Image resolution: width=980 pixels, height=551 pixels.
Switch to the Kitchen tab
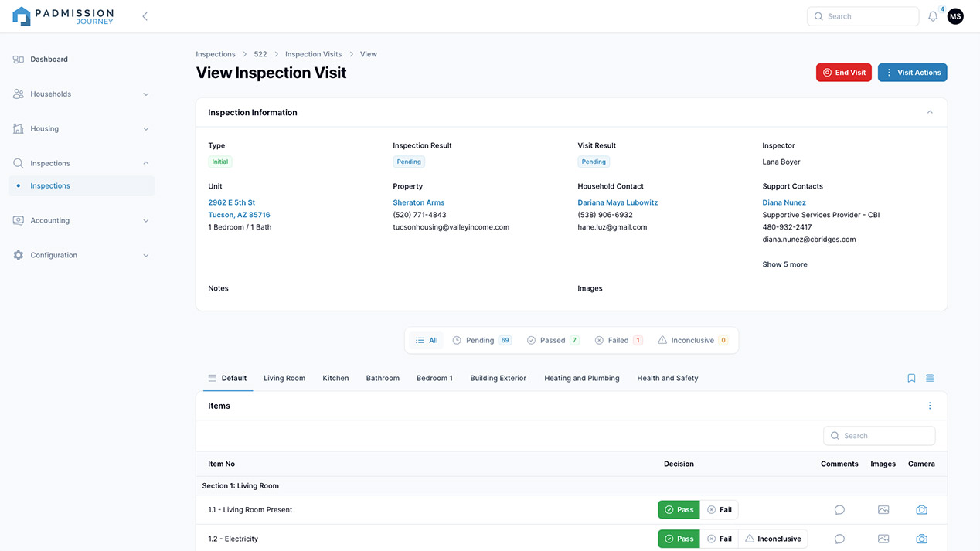335,379
